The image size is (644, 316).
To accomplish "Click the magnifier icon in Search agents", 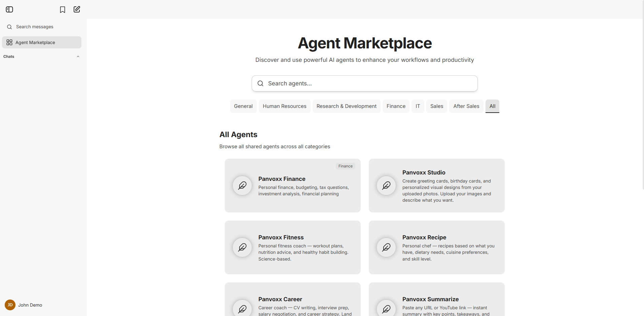I will coord(260,83).
